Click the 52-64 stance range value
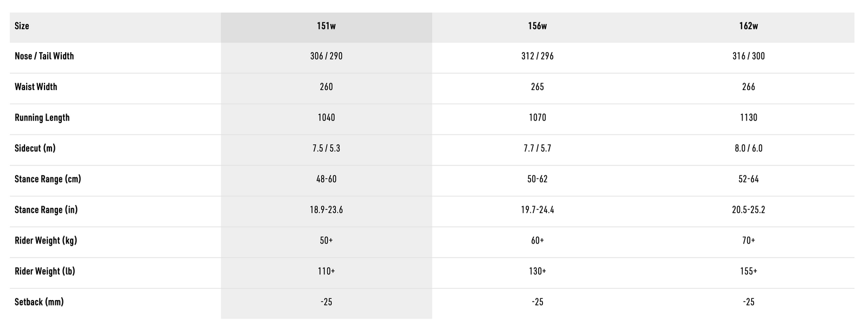The height and width of the screenshot is (332, 868). [748, 179]
